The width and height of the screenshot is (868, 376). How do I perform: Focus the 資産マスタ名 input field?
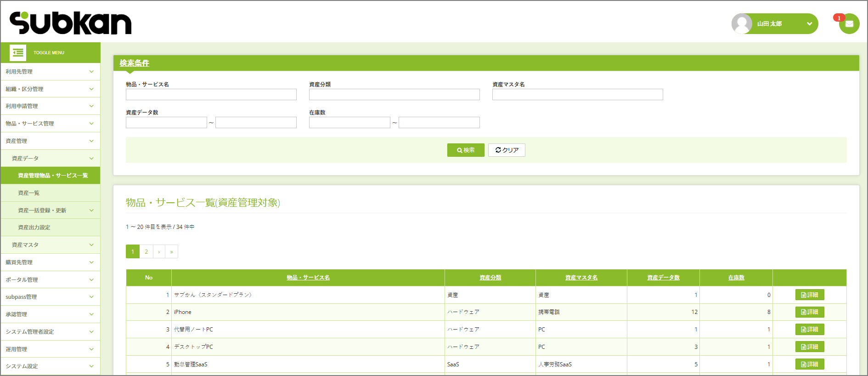tap(578, 95)
